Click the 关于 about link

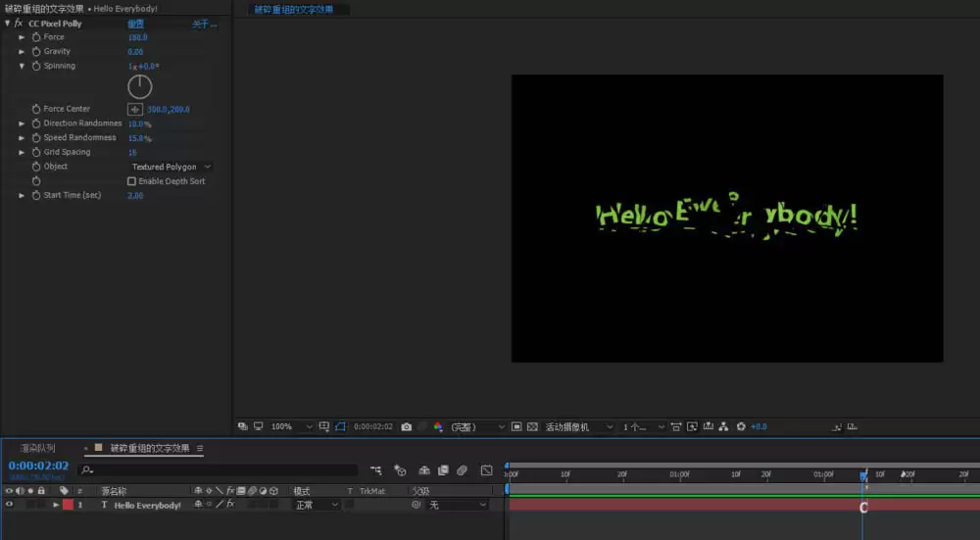pos(205,24)
